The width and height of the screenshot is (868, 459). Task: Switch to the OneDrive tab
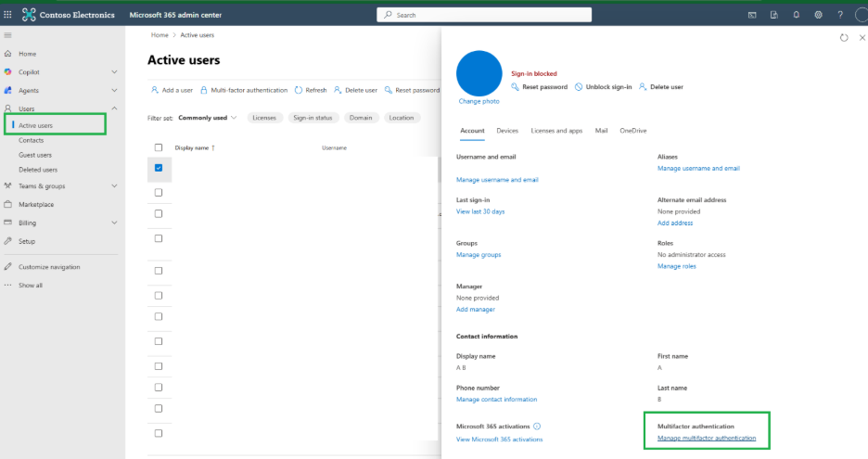(632, 131)
